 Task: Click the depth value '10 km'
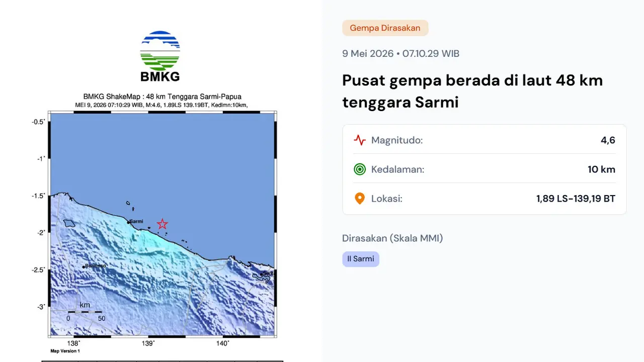point(601,169)
